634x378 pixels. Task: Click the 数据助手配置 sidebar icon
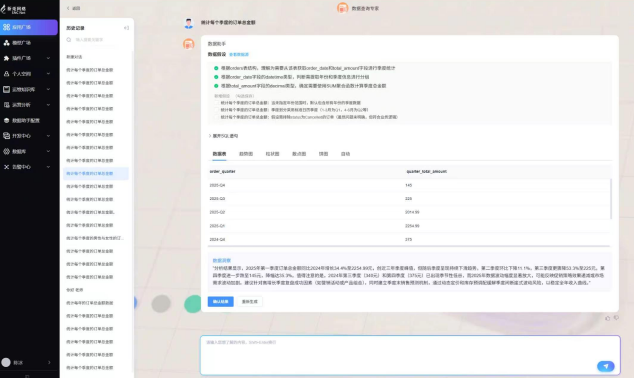(x=6, y=120)
